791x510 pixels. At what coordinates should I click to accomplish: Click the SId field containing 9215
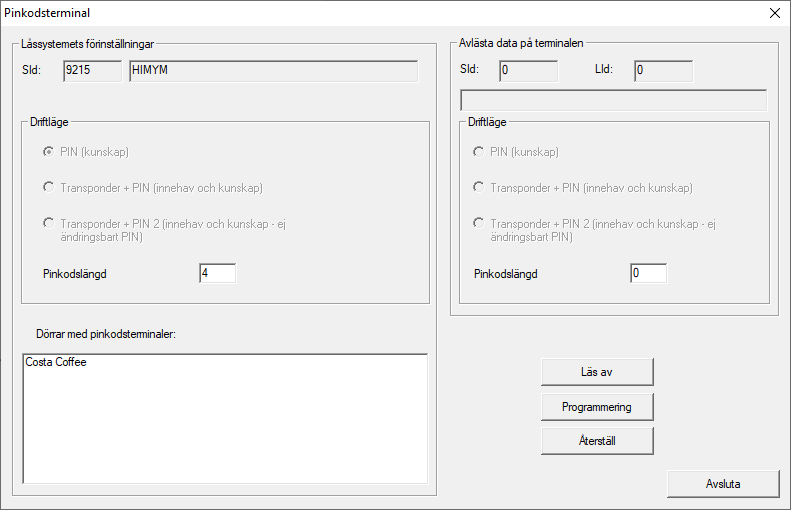[91, 70]
